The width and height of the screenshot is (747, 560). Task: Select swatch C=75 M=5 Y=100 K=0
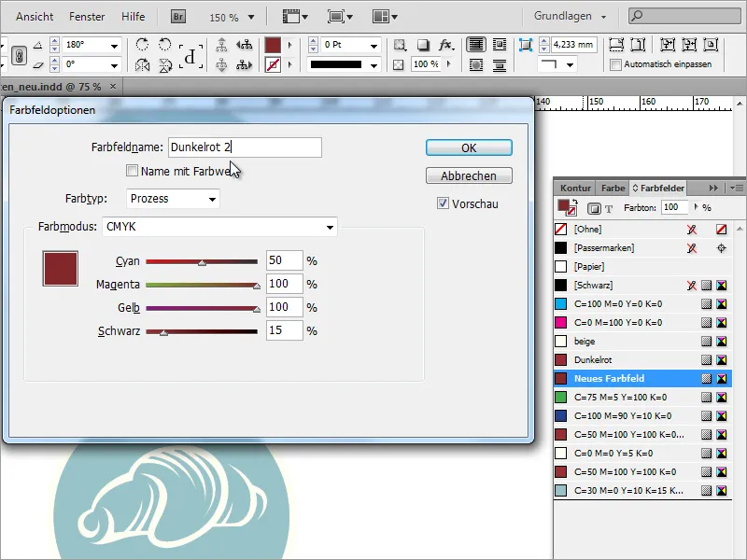click(x=642, y=398)
